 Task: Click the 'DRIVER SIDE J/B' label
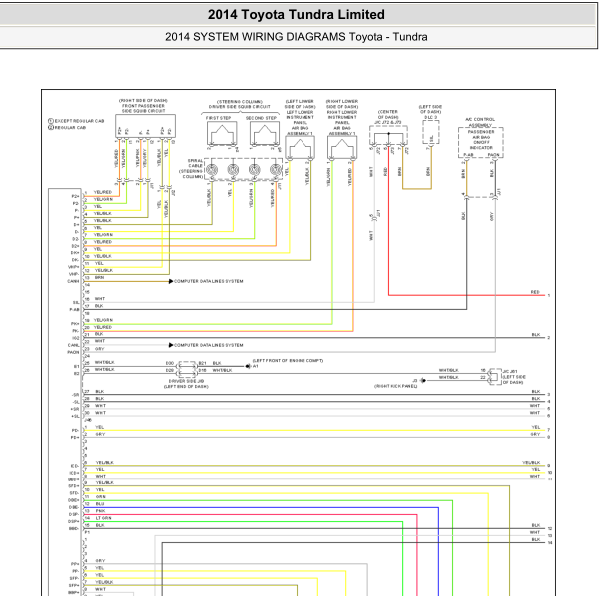[186, 381]
